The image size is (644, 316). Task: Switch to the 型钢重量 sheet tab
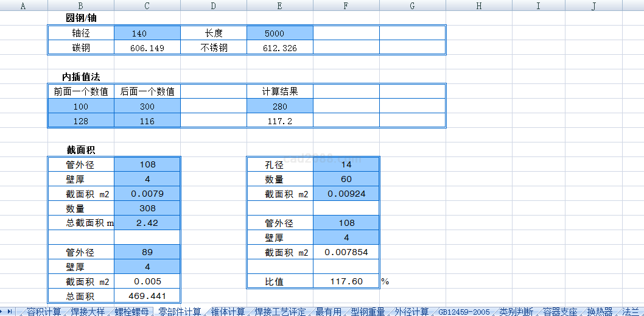click(x=368, y=312)
